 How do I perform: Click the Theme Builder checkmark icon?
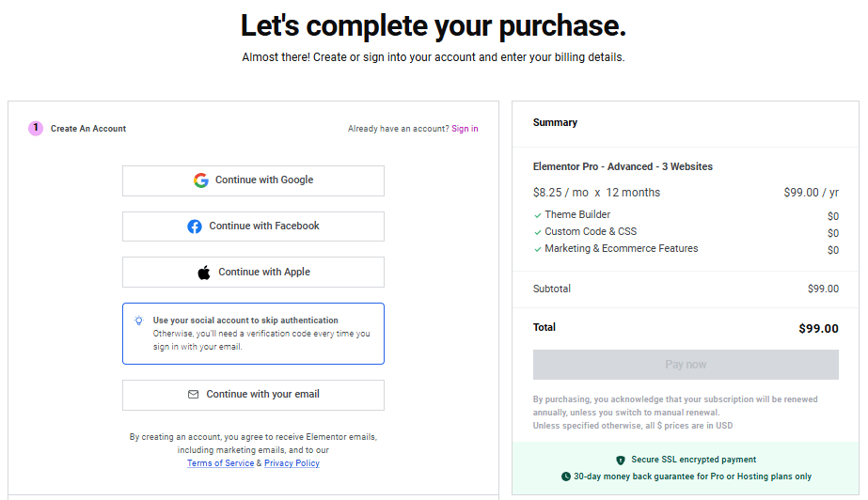[x=538, y=216]
